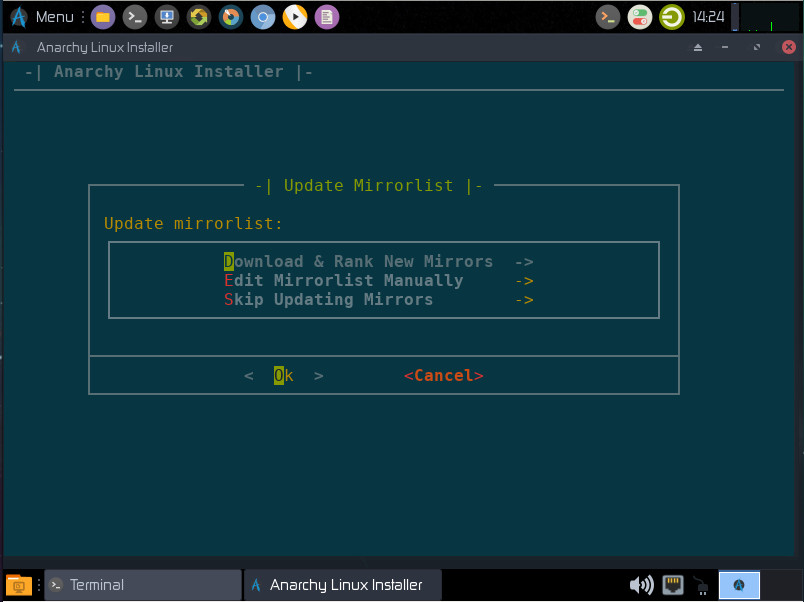The height and width of the screenshot is (602, 804).
Task: Minimize the Anarchy Linux Installer window
Action: [x=725, y=47]
